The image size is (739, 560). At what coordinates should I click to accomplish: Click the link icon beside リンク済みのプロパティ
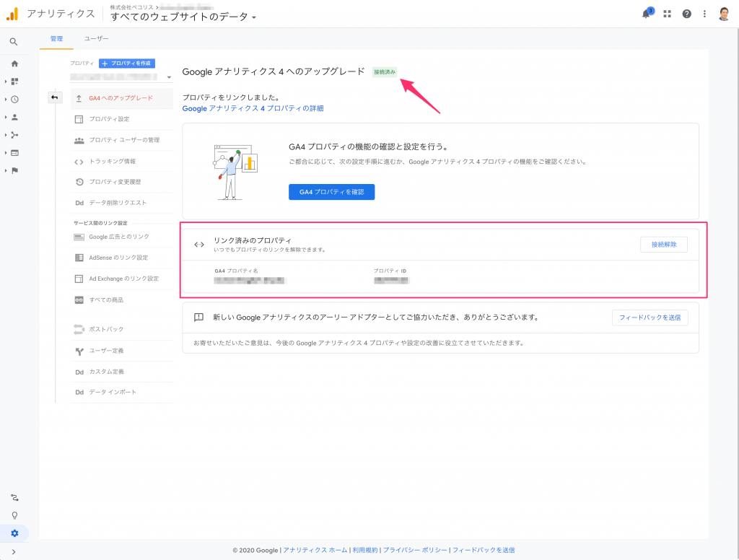pos(199,245)
